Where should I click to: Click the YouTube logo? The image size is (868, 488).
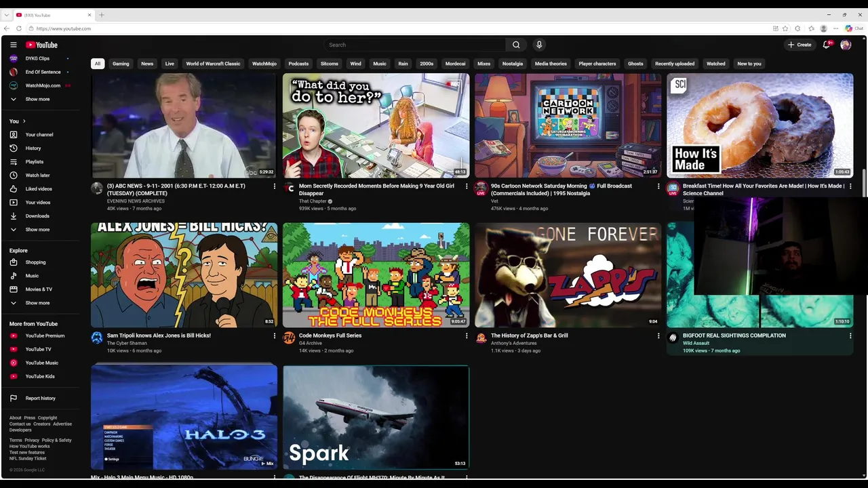click(x=42, y=45)
